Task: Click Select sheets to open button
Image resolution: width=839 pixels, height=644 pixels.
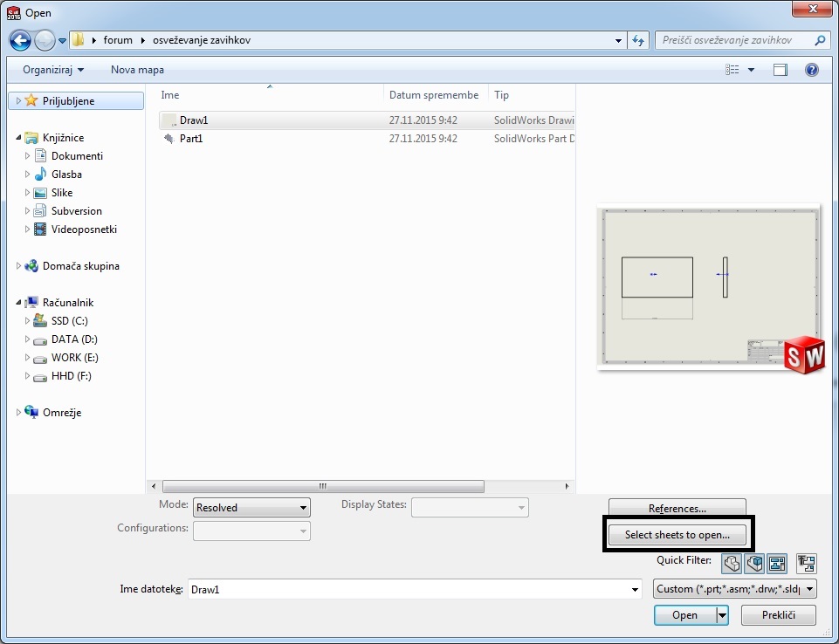Action: click(677, 535)
